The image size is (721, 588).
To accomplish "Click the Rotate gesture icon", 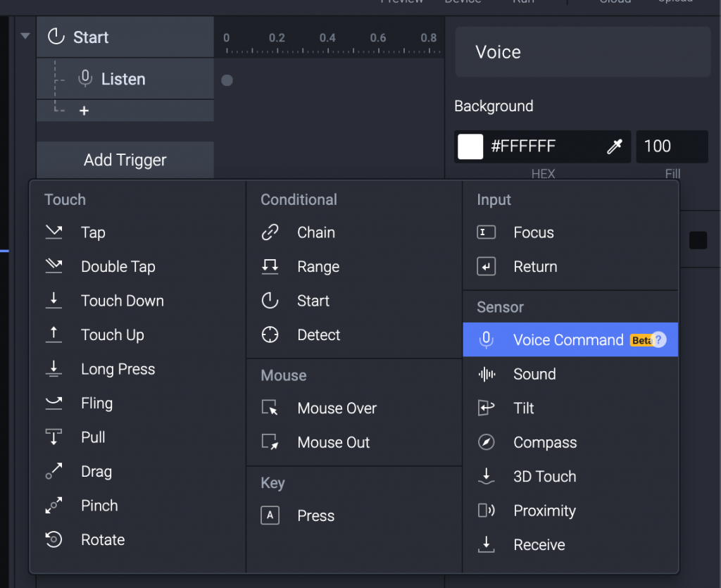I will 54,540.
